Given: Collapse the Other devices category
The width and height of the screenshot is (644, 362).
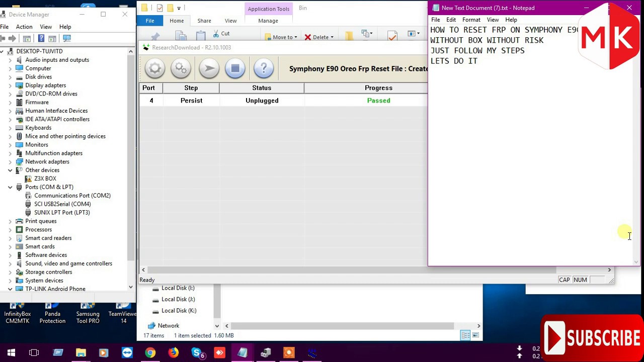Looking at the screenshot, I should 10,170.
